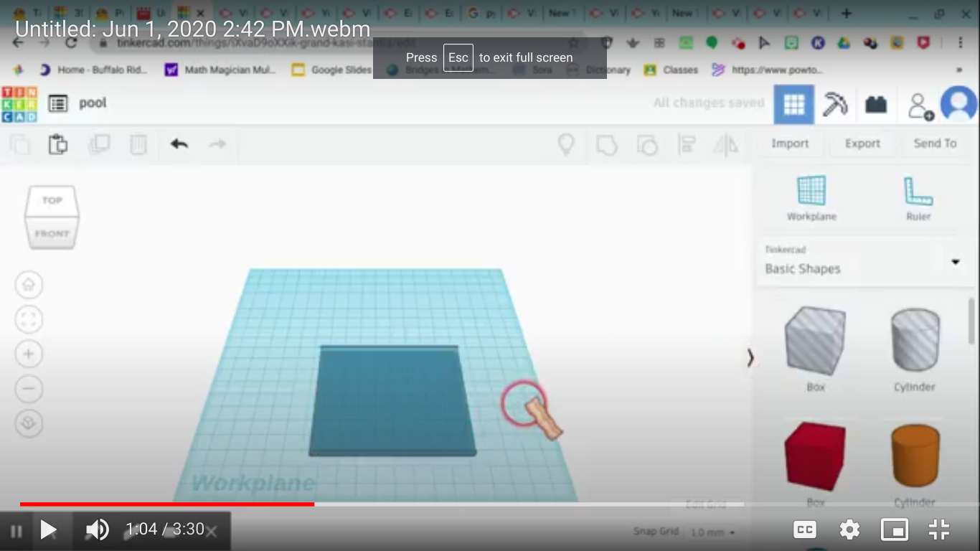Open the Snap Grid 1.0 mm dropdown
The width and height of the screenshot is (980, 551).
712,532
